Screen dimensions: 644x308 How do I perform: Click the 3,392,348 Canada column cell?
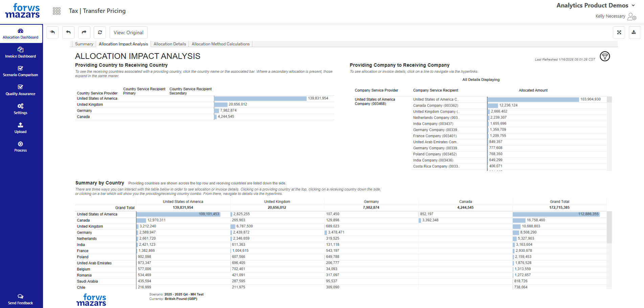430,220
